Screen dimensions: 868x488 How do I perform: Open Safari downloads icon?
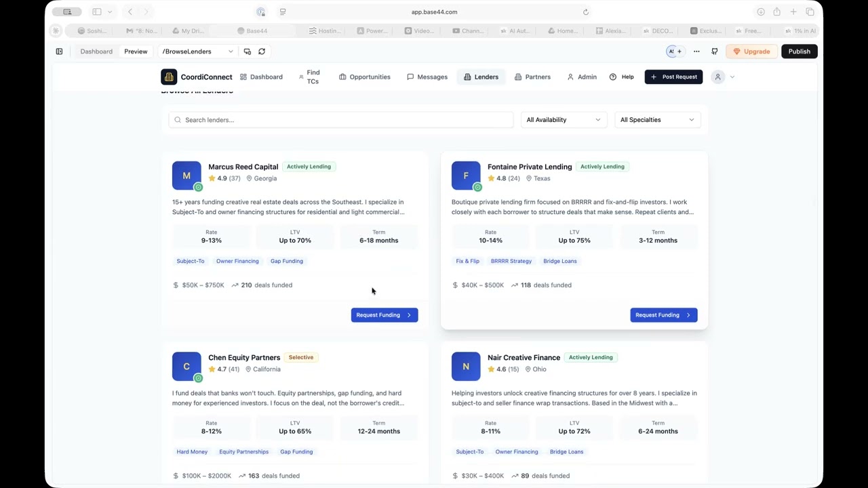(x=761, y=12)
